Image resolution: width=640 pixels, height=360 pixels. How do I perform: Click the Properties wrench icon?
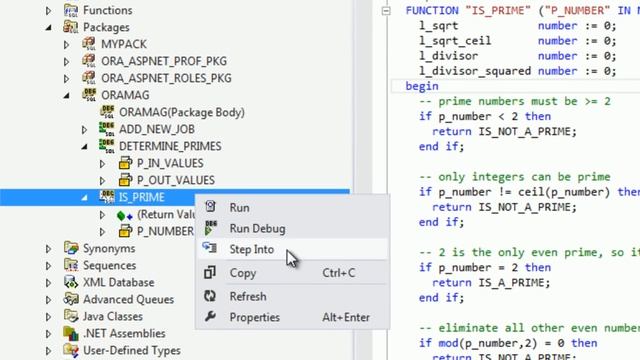click(210, 316)
